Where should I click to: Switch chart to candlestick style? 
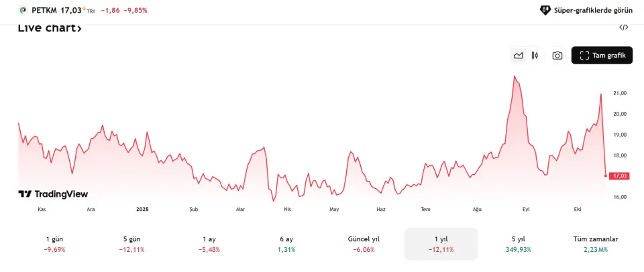click(x=535, y=56)
